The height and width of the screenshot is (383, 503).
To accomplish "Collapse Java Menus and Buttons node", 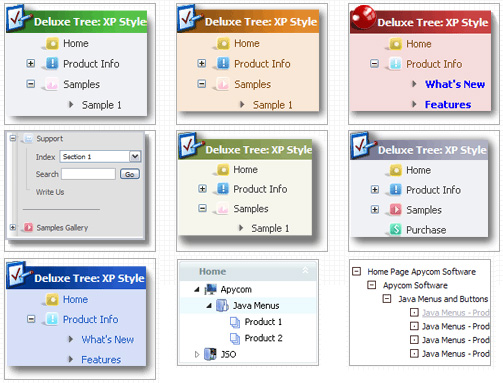I will (387, 299).
